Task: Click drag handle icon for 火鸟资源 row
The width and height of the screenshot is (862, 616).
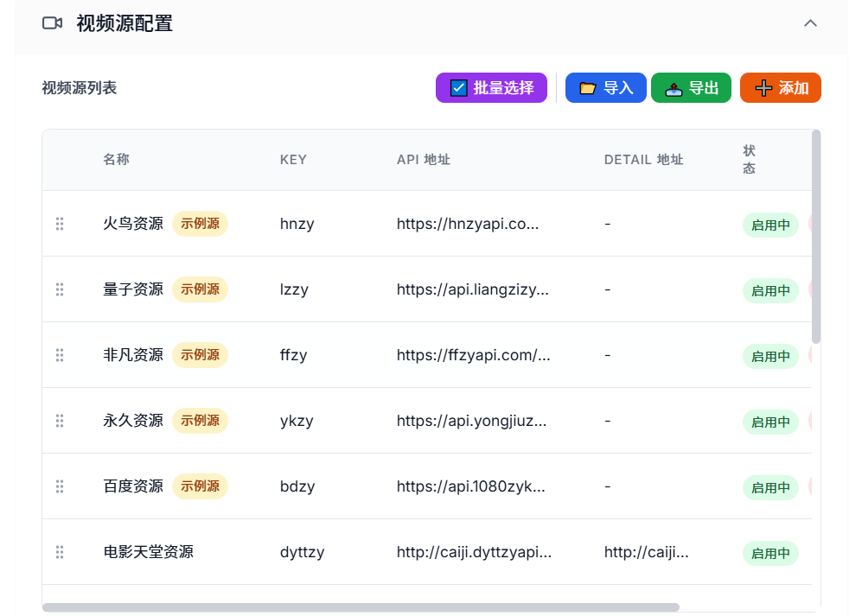Action: 60,224
